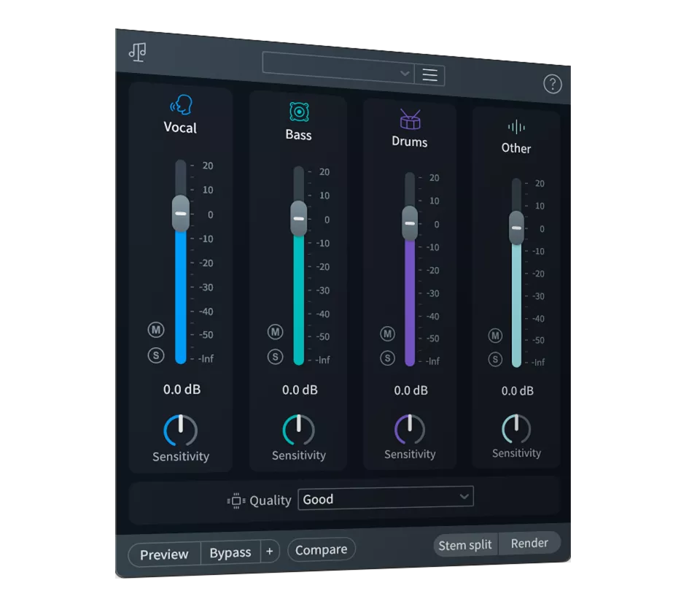Click the Other waveform icon
Image resolution: width=700 pixels, height=599 pixels.
(516, 127)
